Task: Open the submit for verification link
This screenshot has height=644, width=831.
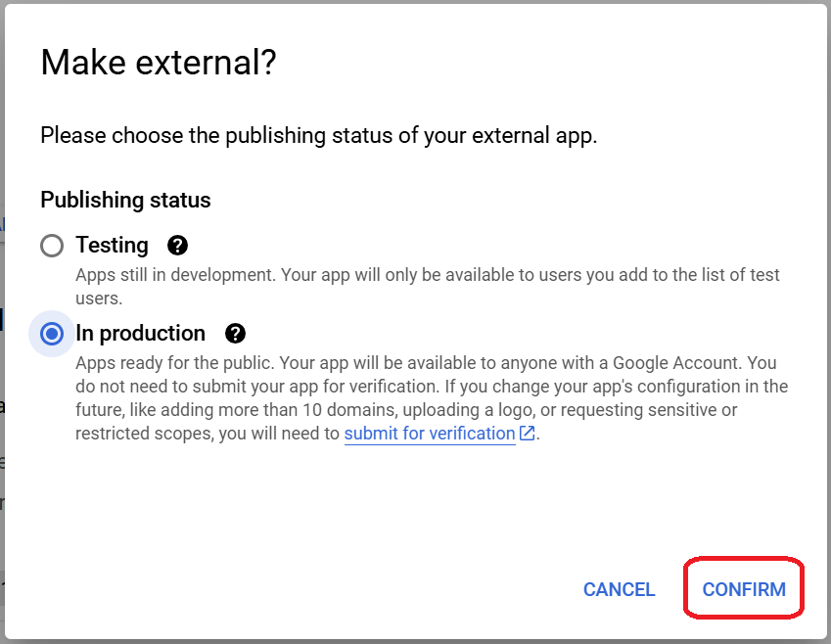Action: (x=429, y=434)
